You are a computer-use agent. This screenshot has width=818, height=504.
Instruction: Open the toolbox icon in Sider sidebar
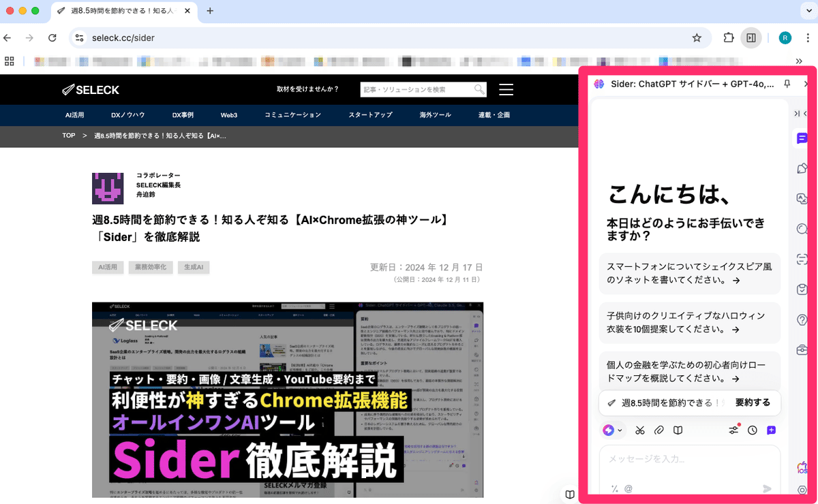[x=802, y=350]
